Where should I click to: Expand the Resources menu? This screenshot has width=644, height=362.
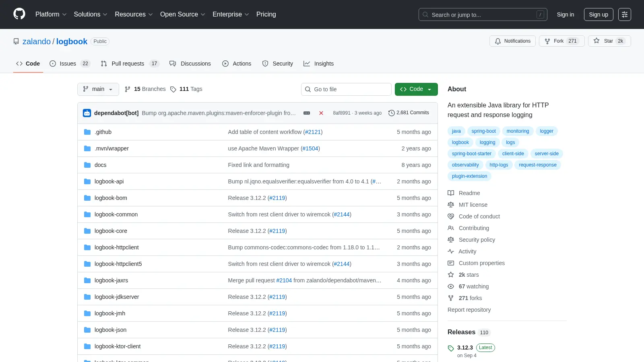coord(134,14)
